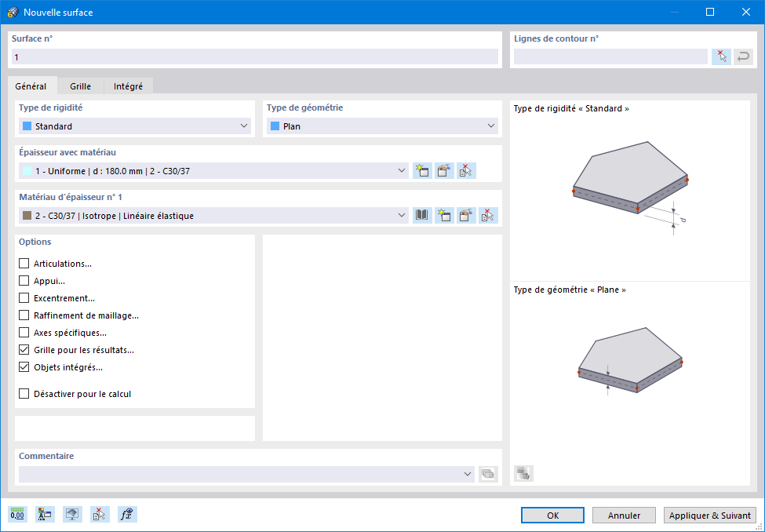Expand Épaisseur avec matériau dropdown
The image size is (765, 532).
pyautogui.click(x=213, y=171)
